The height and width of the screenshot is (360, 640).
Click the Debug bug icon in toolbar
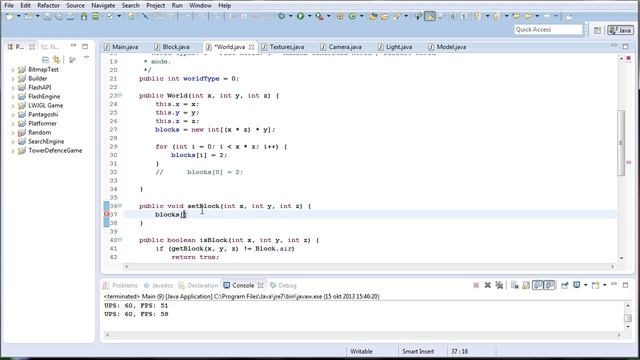coord(282,16)
